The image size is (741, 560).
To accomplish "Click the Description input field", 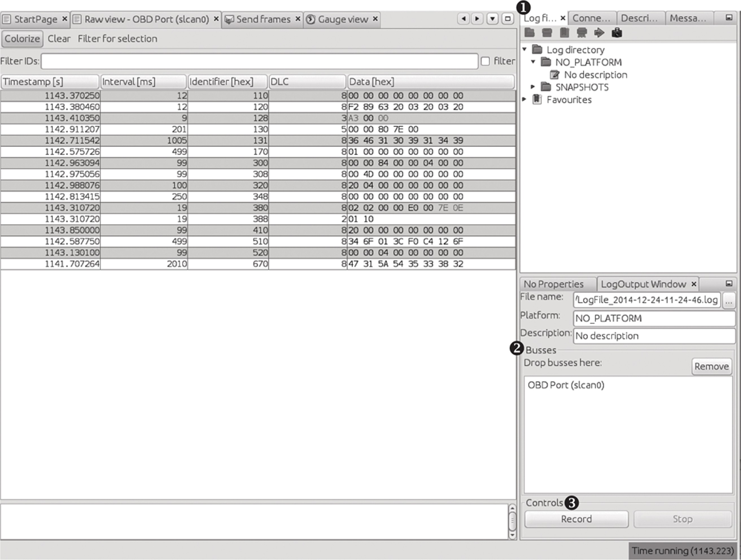I will [654, 336].
